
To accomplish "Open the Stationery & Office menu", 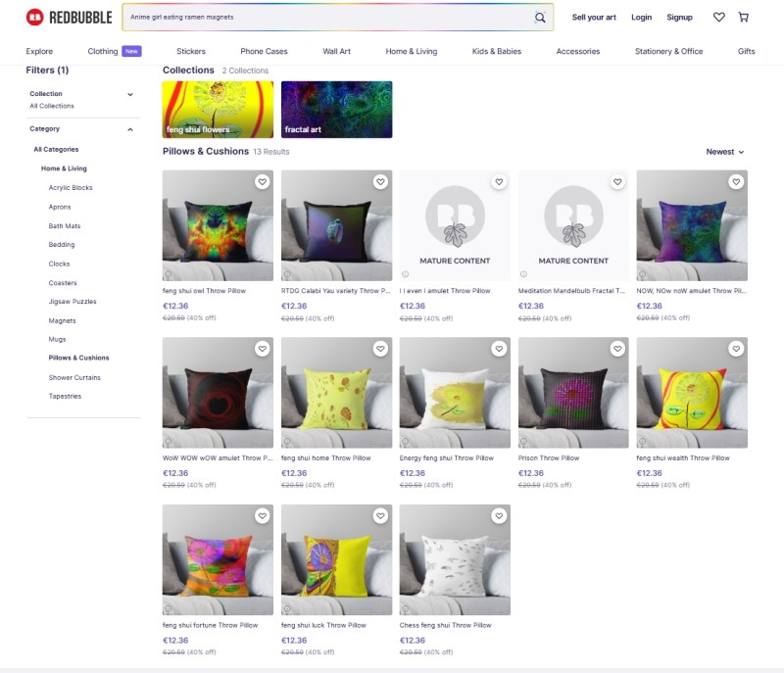I will (x=668, y=51).
